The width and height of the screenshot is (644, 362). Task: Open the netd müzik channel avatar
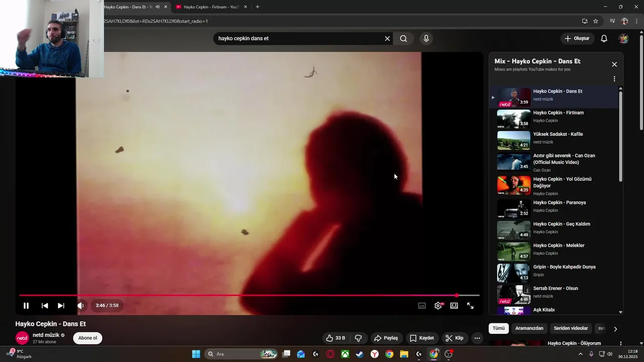(x=22, y=338)
